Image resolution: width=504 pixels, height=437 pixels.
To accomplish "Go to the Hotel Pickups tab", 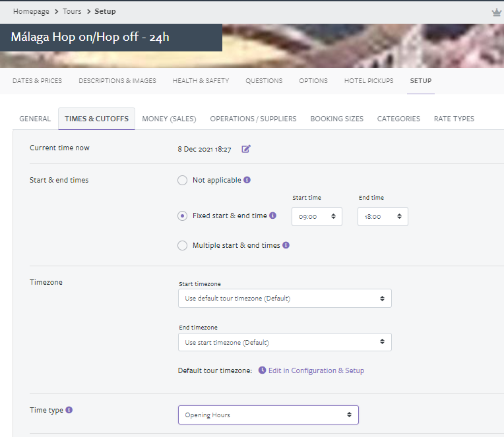I will pos(369,81).
